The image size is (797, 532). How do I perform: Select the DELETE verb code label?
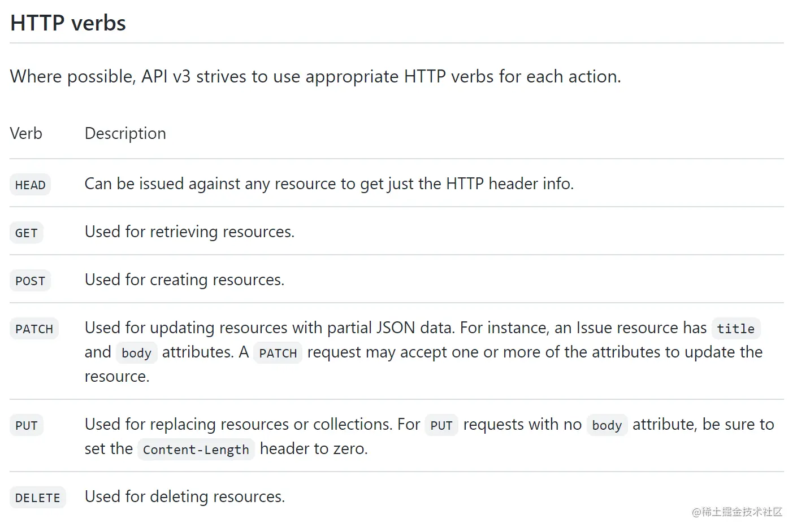point(38,498)
